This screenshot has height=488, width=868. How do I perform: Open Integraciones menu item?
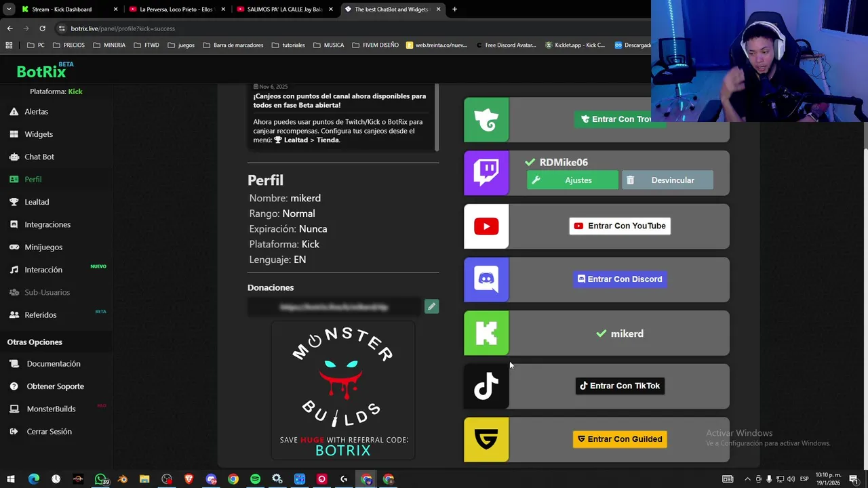[x=47, y=224]
